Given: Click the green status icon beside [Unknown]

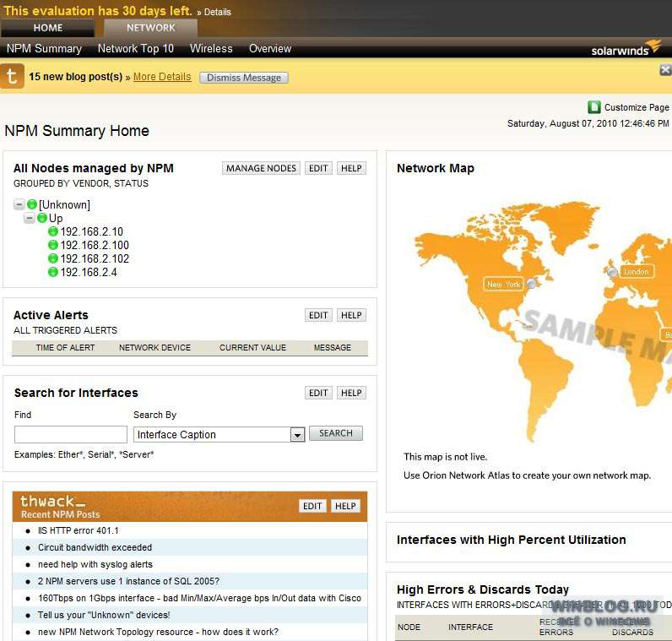Looking at the screenshot, I should click(32, 204).
